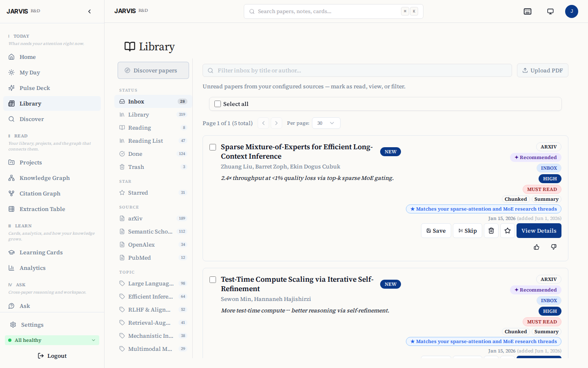Select the Library status filter with 319 items
Viewport: 588px width, 368px height.
click(x=153, y=114)
